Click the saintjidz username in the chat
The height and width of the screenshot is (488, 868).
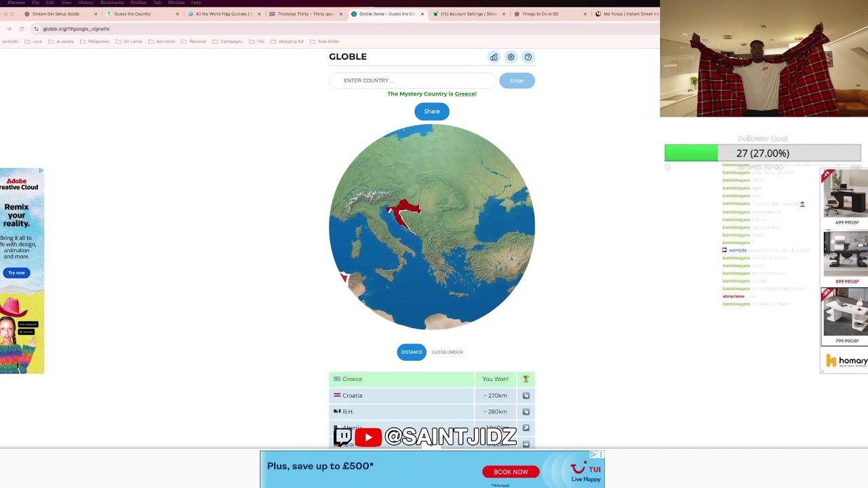click(738, 250)
